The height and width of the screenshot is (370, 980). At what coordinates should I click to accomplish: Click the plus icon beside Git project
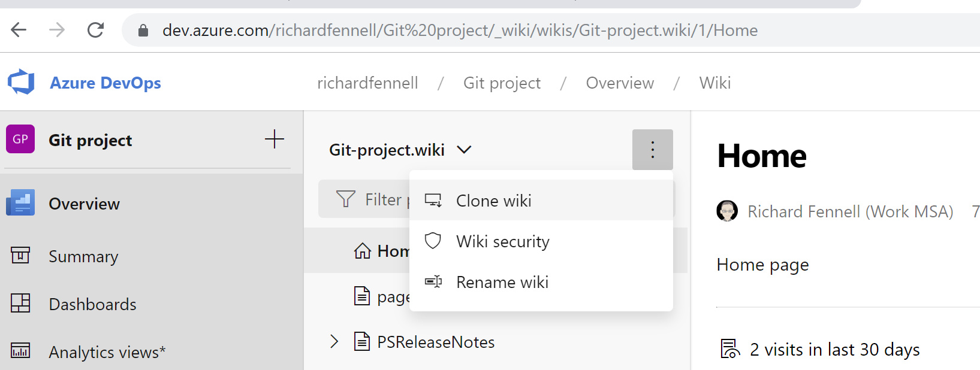pyautogui.click(x=274, y=139)
